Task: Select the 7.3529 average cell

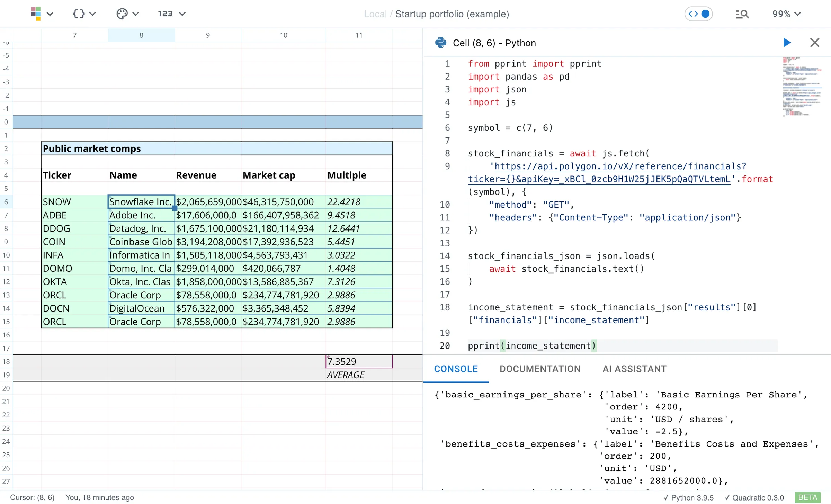Action: [359, 361]
